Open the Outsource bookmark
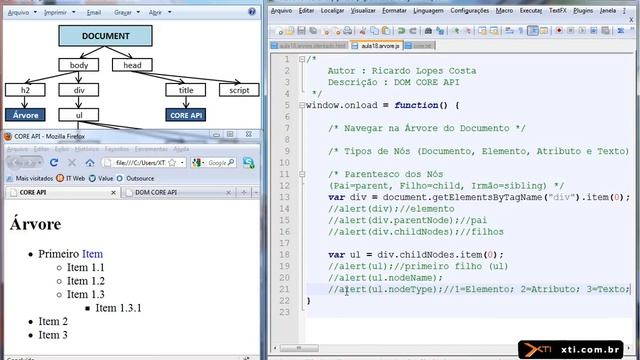Viewport: 640px width, 360px height. (x=136, y=178)
